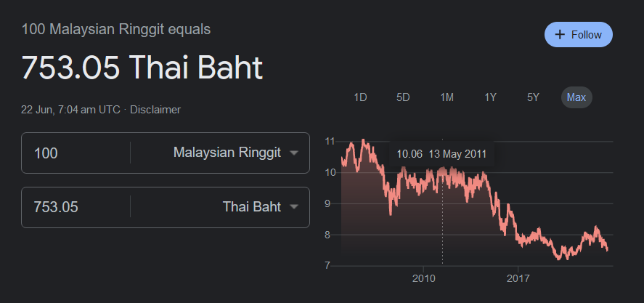Select the Max range tab
This screenshot has width=644, height=303.
(x=576, y=97)
